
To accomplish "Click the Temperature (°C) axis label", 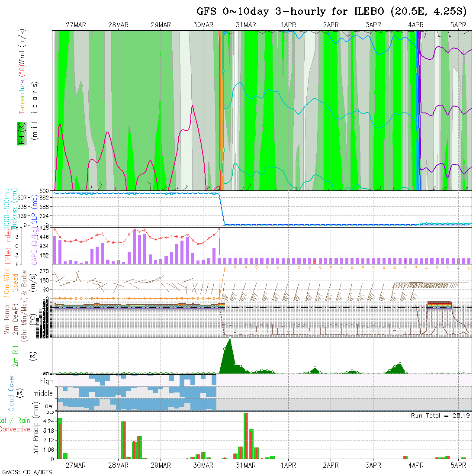I will [22, 90].
